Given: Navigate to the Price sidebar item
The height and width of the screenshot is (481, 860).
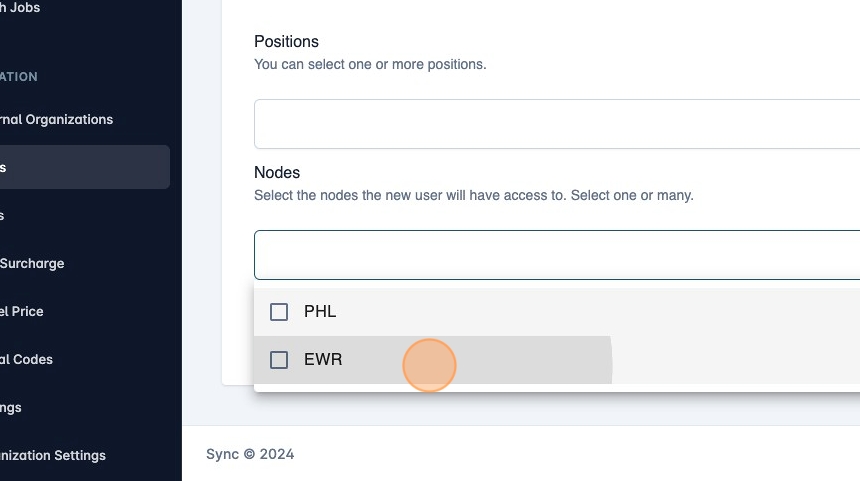Looking at the screenshot, I should [22, 312].
